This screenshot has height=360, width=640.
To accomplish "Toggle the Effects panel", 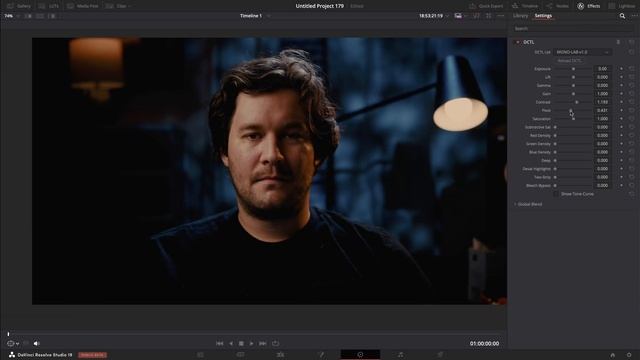I will click(x=589, y=6).
